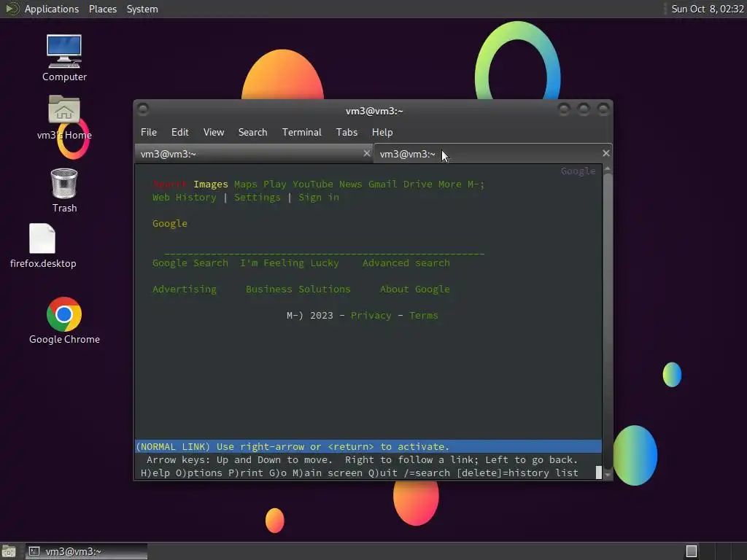
Task: Click the terminal vertical scrollbar track
Action: point(608,322)
